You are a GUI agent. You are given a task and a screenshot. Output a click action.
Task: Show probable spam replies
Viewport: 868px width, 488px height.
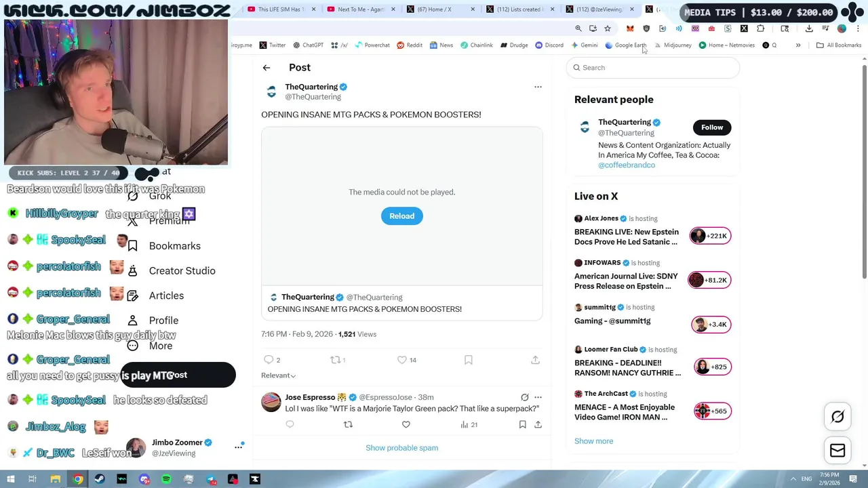click(x=401, y=448)
